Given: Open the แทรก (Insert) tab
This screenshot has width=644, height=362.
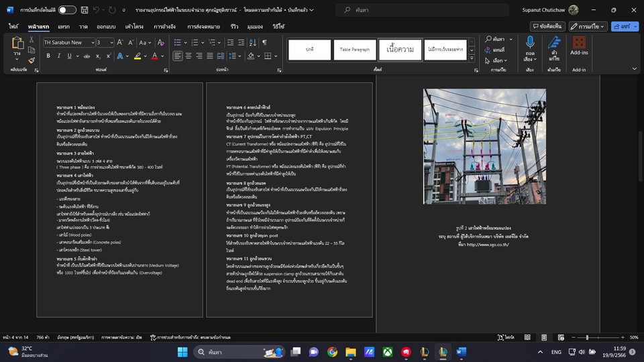Looking at the screenshot, I should [x=64, y=26].
